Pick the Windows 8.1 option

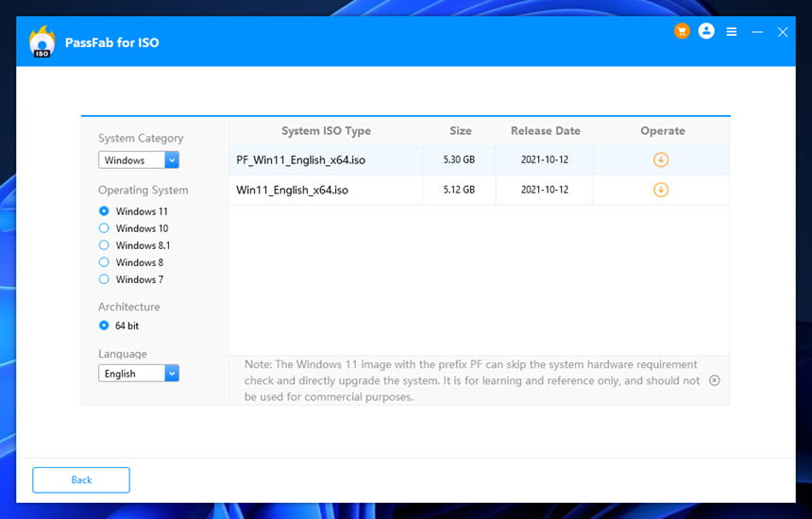point(104,245)
